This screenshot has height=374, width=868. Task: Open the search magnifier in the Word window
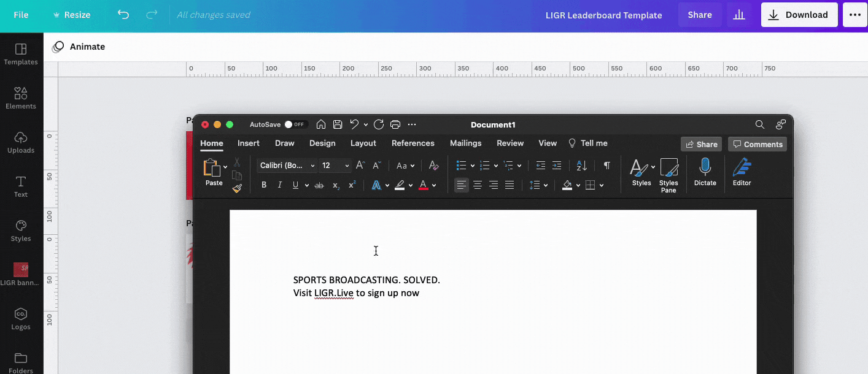pyautogui.click(x=760, y=124)
